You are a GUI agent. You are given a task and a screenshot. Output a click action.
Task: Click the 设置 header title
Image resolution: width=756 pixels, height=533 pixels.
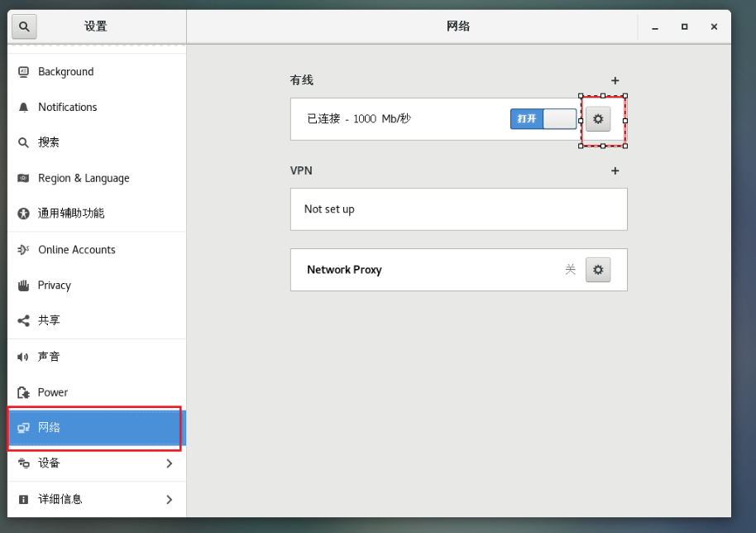[x=96, y=26]
